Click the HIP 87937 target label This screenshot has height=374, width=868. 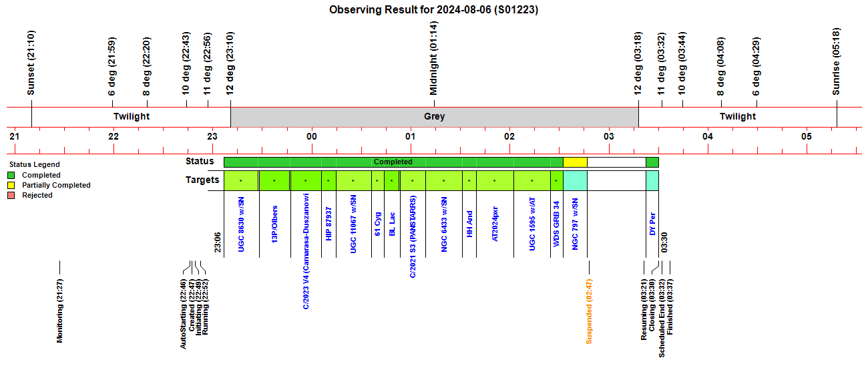pos(329,225)
